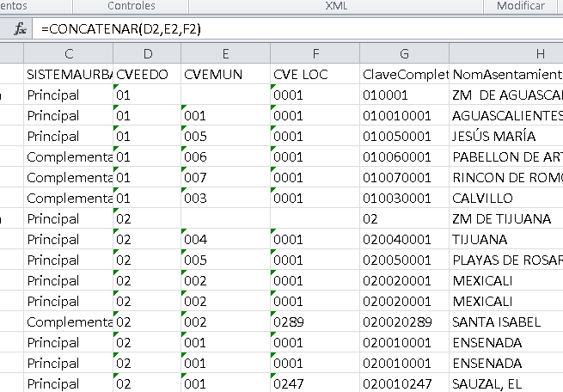Select cell with value 010060001
This screenshot has height=392, width=563.
404,156
